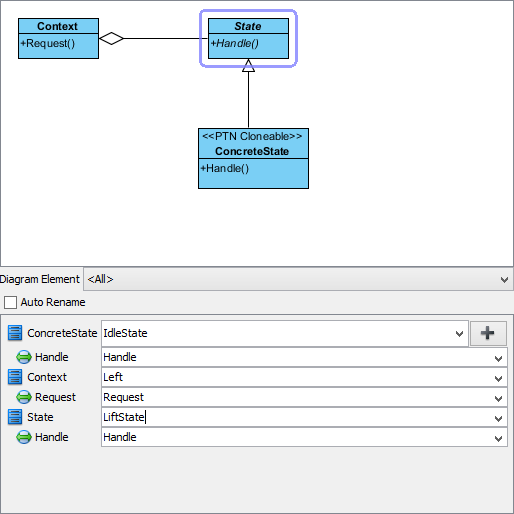
Task: Open the Diagram Element <All> dropdown
Action: click(298, 279)
